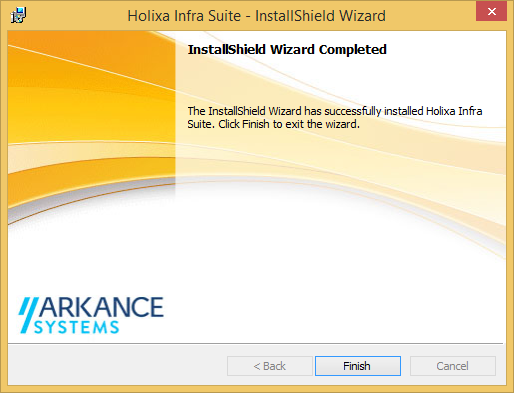
Task: Click the Arkance Systems logo
Action: (x=91, y=315)
